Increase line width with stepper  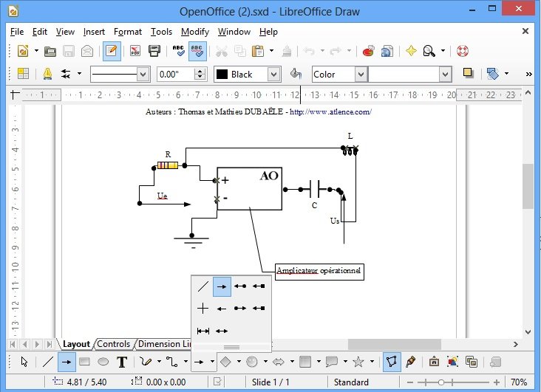pyautogui.click(x=200, y=71)
